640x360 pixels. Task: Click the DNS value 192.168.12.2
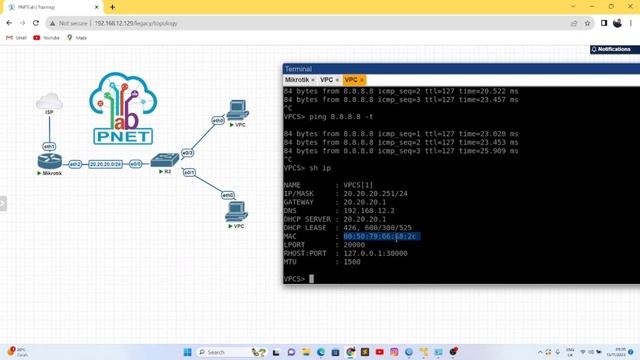pos(369,211)
